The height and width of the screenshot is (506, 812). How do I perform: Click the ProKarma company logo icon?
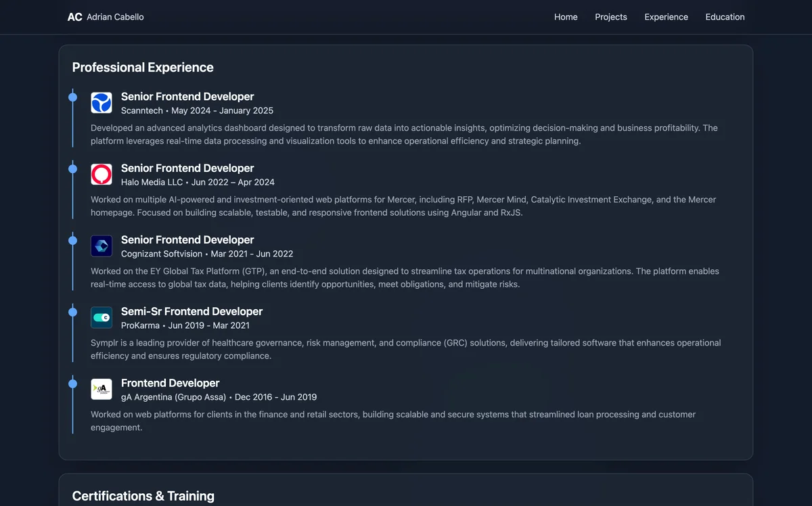click(101, 318)
